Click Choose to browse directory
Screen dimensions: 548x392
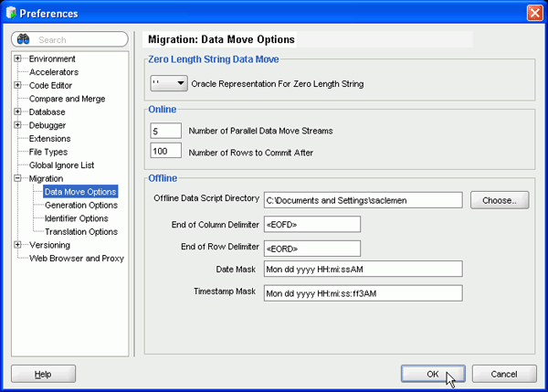coord(500,200)
